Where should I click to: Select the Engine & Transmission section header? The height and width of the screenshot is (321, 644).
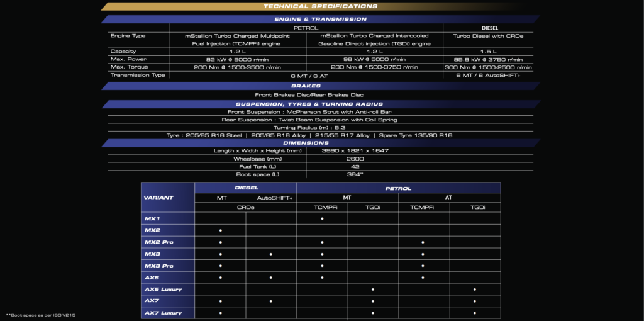point(320,20)
